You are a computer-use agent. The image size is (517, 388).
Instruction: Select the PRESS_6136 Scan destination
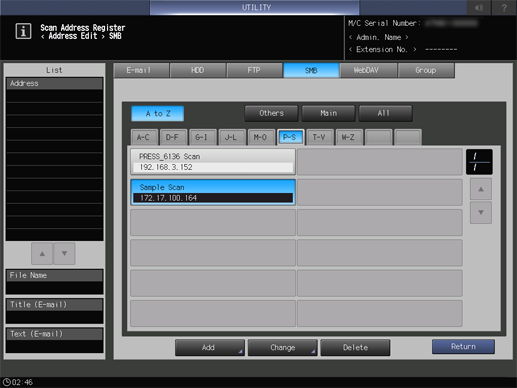click(213, 162)
